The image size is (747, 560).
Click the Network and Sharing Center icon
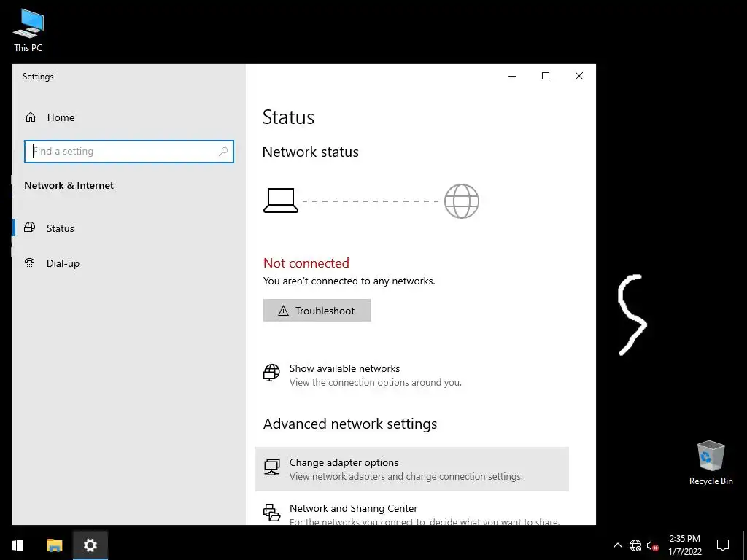(x=271, y=513)
